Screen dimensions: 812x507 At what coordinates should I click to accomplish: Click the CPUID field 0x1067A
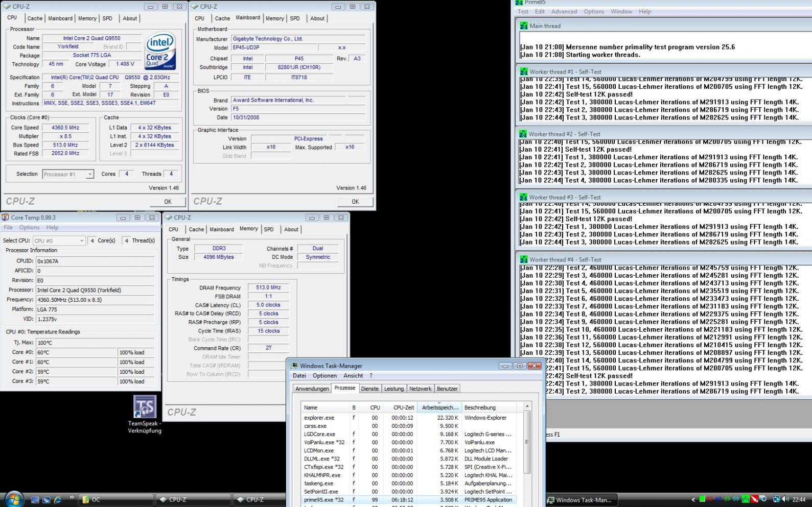95,261
